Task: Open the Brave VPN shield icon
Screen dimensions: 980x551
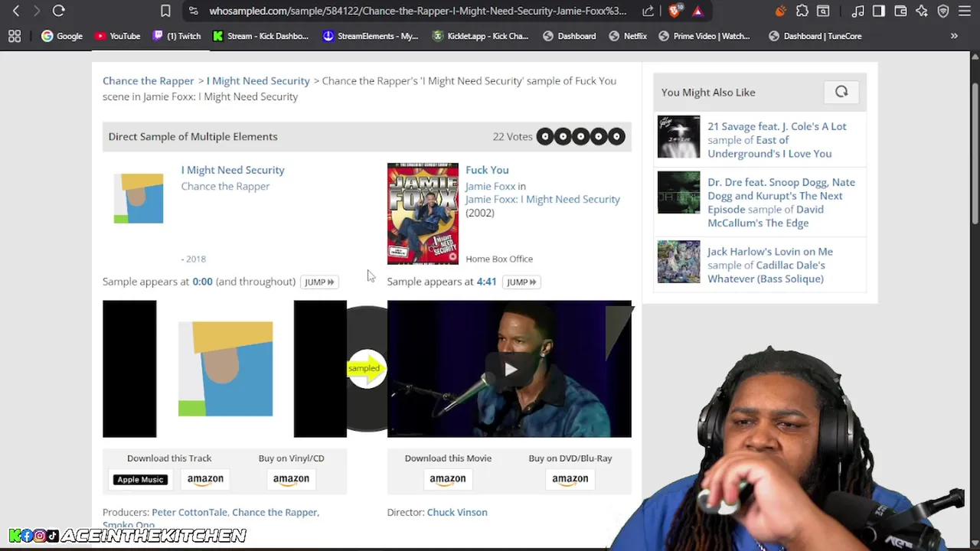Action: (943, 11)
